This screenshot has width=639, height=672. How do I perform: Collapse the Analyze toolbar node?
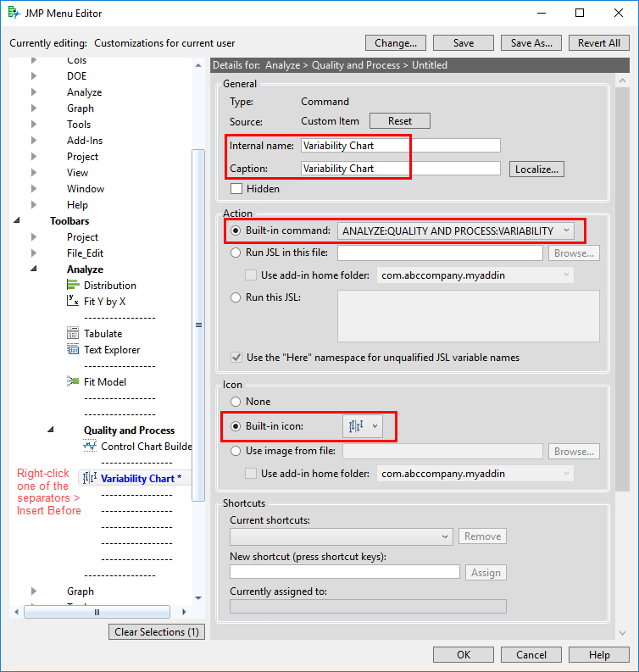33,269
